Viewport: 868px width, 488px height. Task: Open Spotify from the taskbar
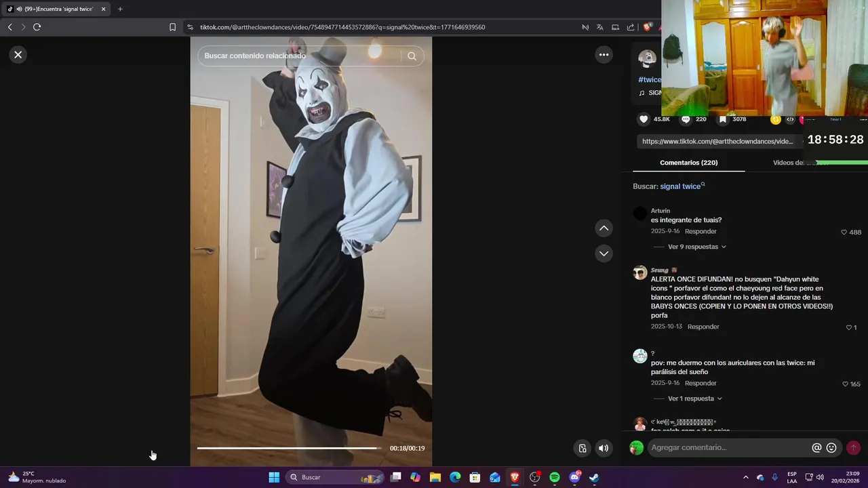554,477
